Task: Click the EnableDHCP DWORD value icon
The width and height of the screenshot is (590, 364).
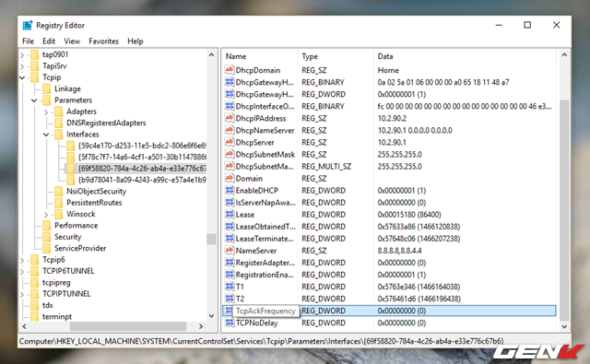Action: click(x=230, y=190)
